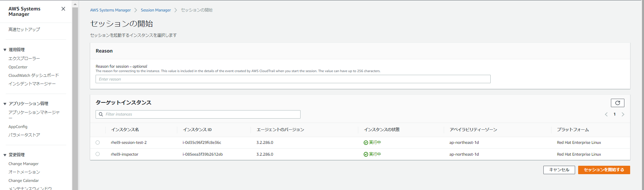Viewport: 644px width, 190px height.
Task: Collapse the 変更管理 sidebar section
Action: click(x=5, y=155)
